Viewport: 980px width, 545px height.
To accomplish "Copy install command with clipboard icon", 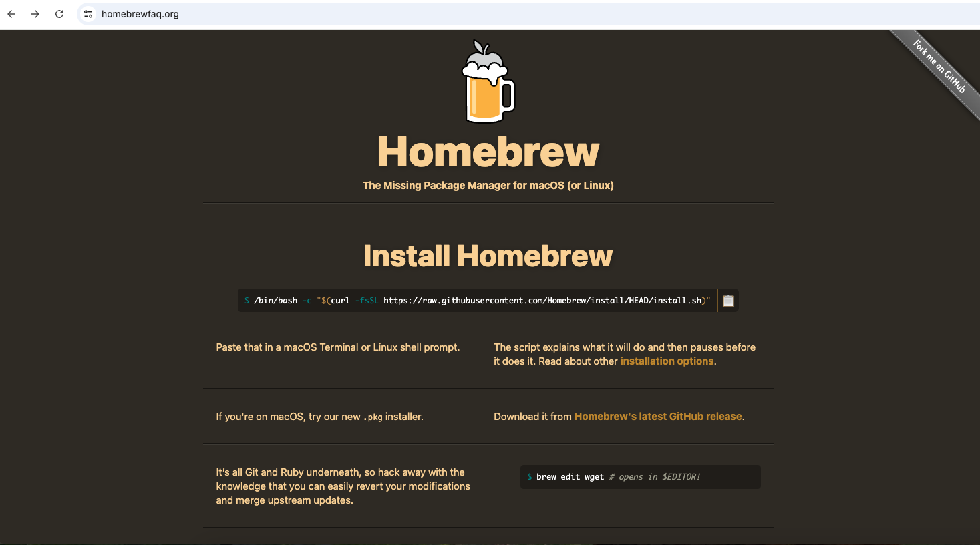I will coord(728,301).
